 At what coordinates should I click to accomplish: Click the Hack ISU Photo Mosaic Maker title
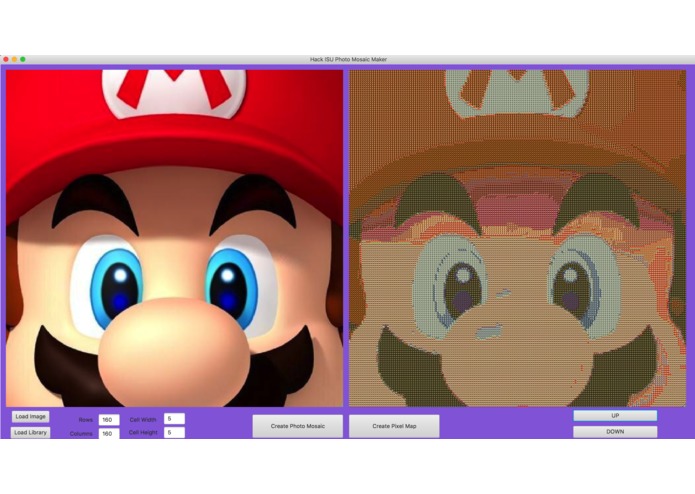coord(348,59)
